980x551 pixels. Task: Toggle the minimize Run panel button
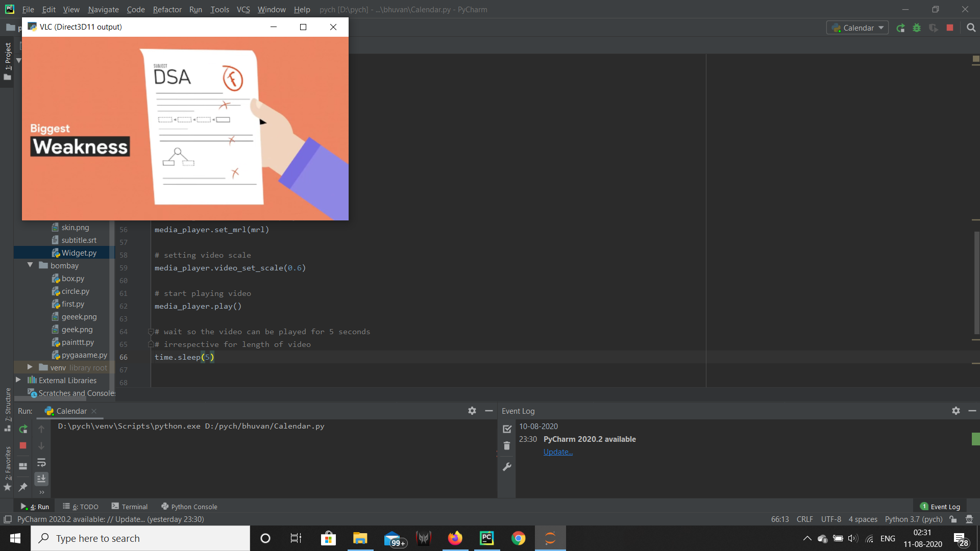coord(488,410)
